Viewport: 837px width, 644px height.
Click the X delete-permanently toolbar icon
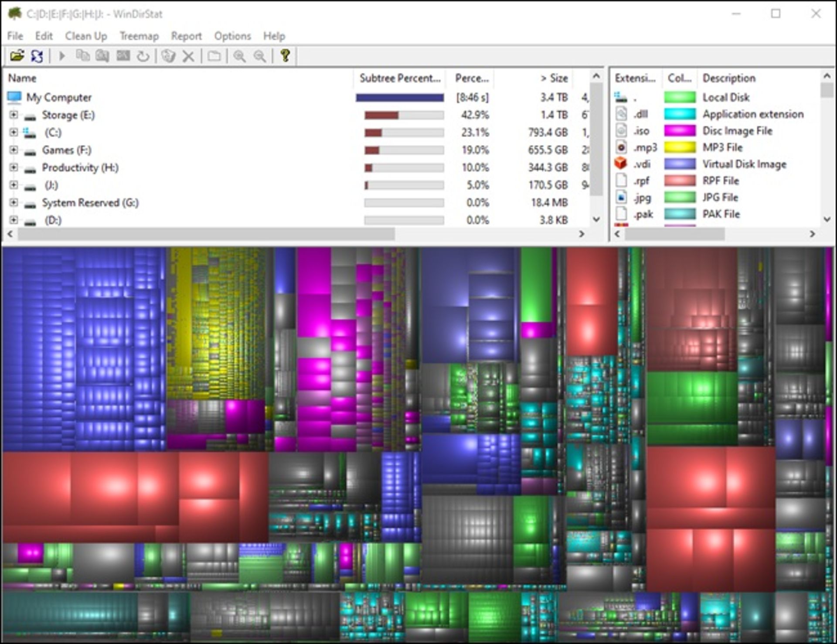pyautogui.click(x=188, y=56)
